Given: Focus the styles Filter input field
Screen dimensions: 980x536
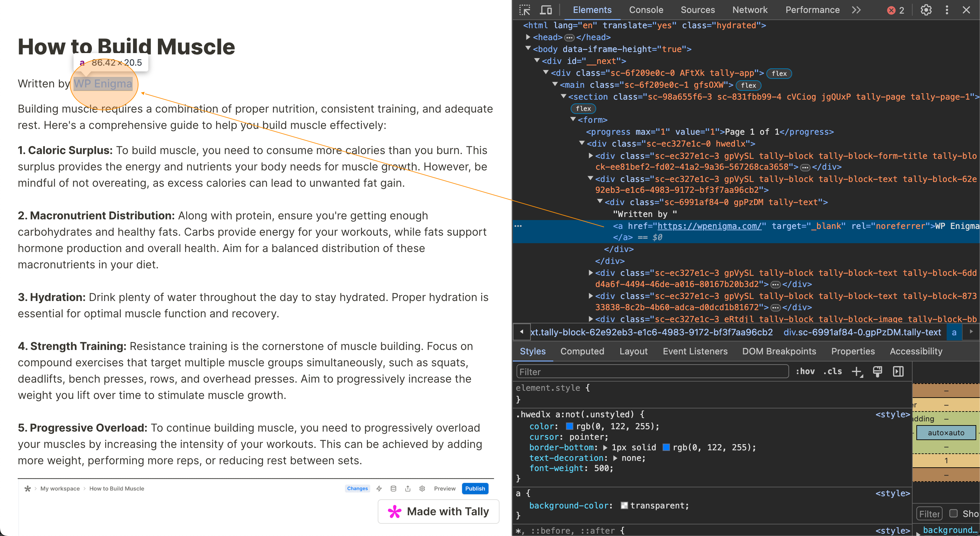Looking at the screenshot, I should coord(652,371).
